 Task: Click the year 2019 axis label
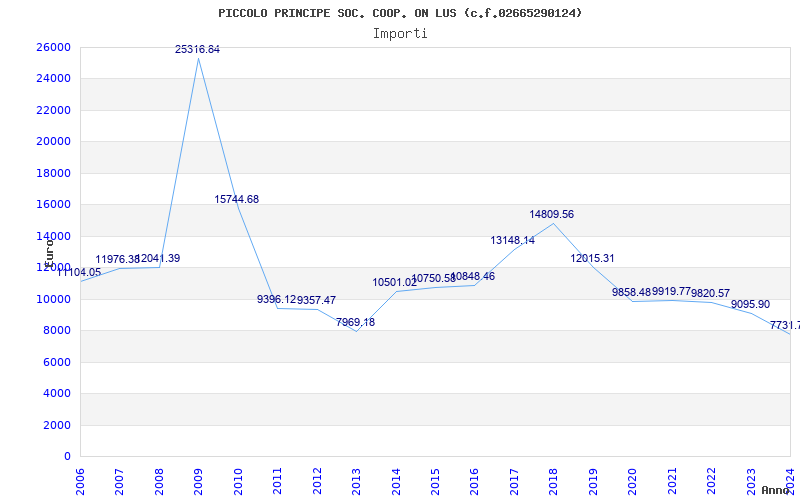click(593, 482)
